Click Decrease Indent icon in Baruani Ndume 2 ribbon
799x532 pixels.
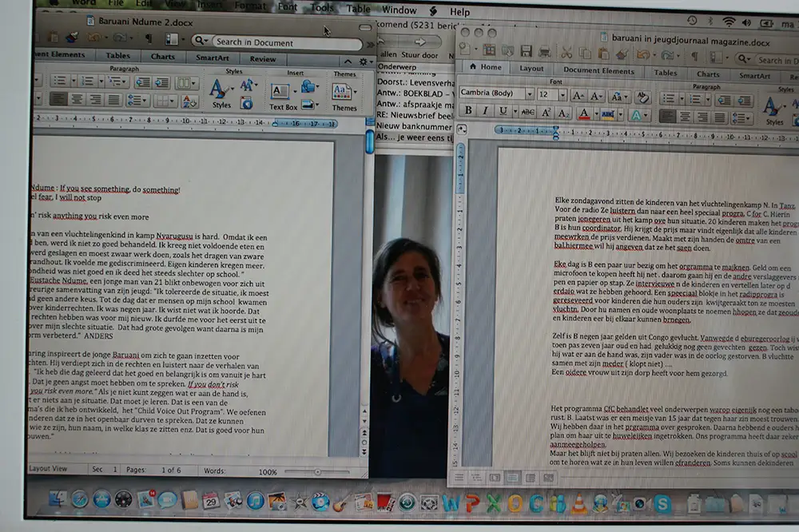[143, 82]
